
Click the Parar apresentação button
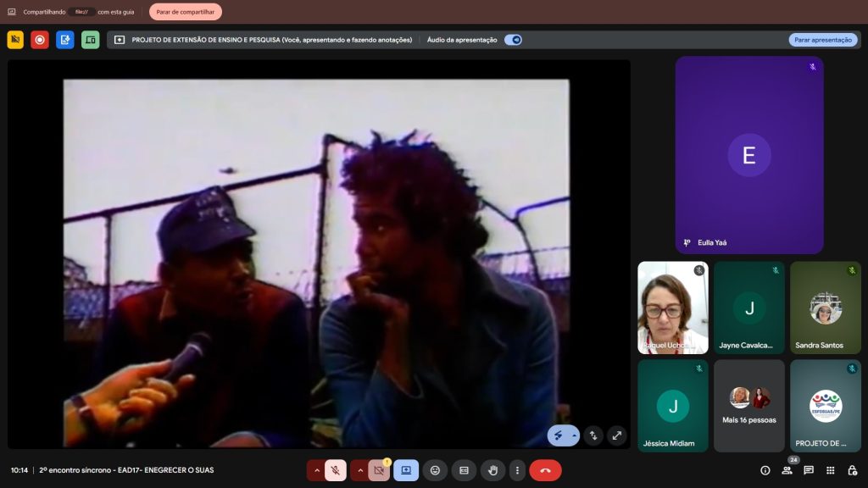[823, 40]
